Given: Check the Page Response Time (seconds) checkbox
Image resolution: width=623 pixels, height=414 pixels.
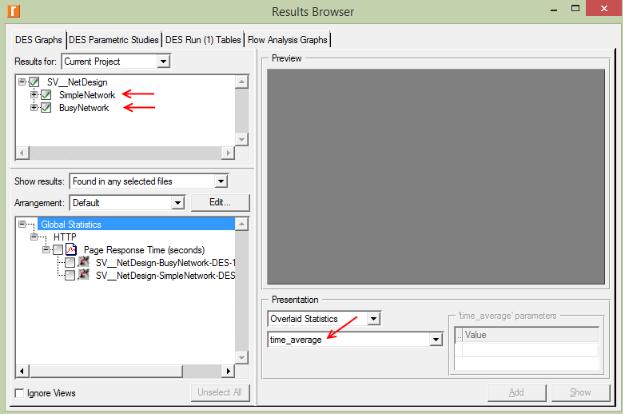Looking at the screenshot, I should tap(58, 250).
